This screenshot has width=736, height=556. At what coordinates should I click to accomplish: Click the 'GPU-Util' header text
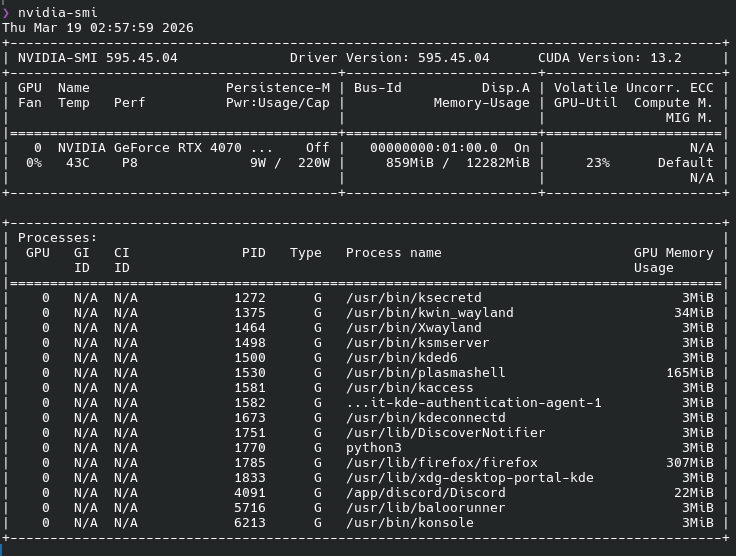tap(586, 103)
